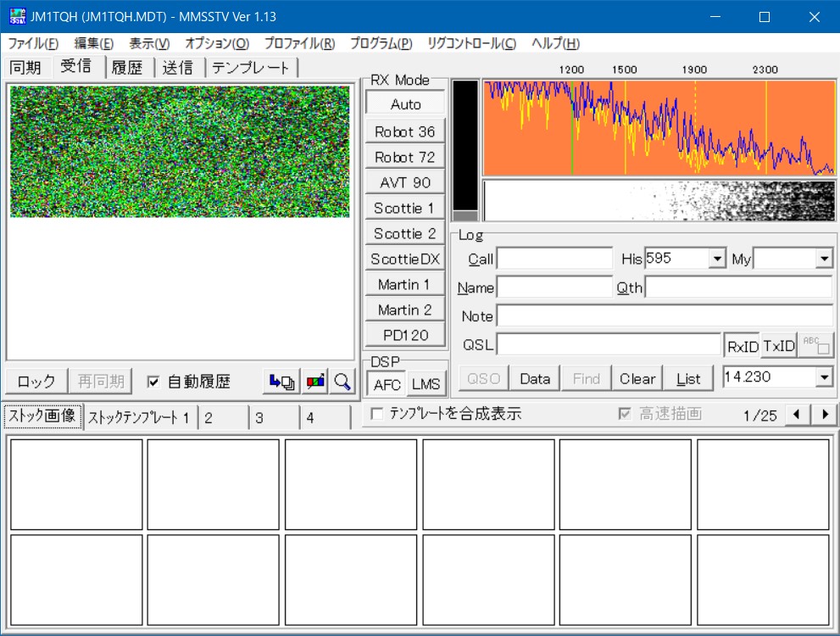Select AVT 90 RX mode

click(x=405, y=182)
